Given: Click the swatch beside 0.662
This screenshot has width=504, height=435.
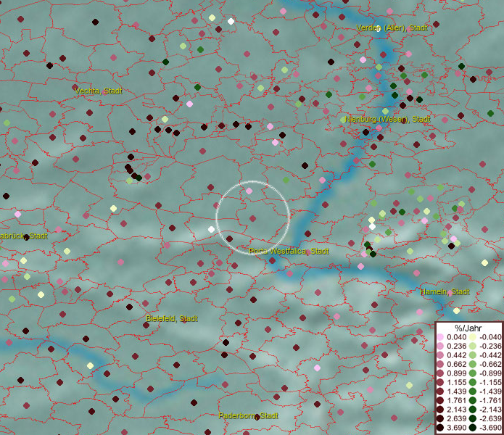Looking at the screenshot, I should 440,365.
